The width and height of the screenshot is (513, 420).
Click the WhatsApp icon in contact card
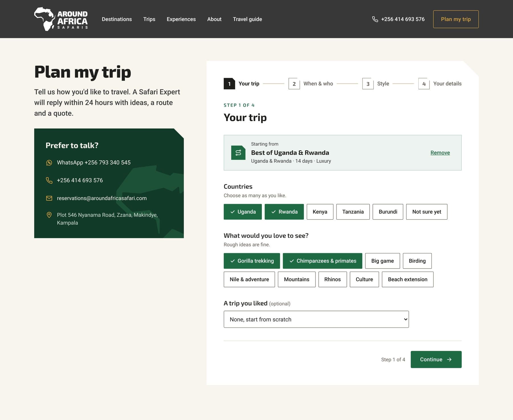(x=49, y=163)
